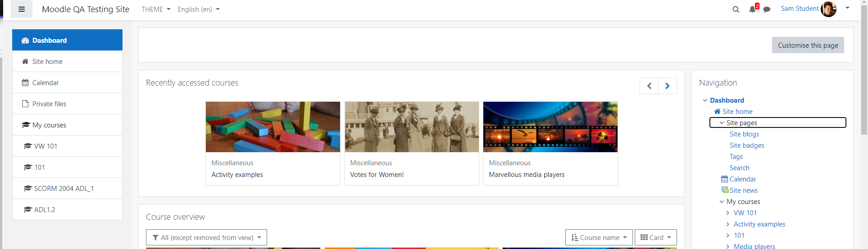Open Votes for Women! course image

[412, 127]
